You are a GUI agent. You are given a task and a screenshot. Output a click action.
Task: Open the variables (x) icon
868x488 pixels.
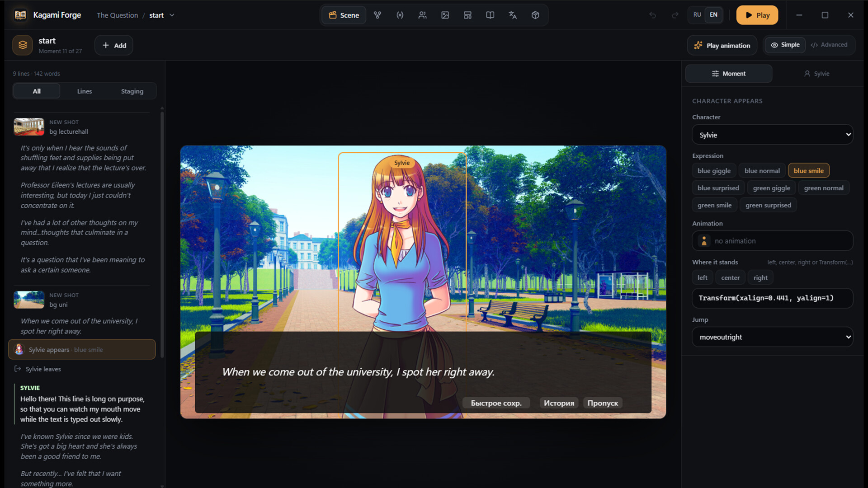pyautogui.click(x=400, y=15)
